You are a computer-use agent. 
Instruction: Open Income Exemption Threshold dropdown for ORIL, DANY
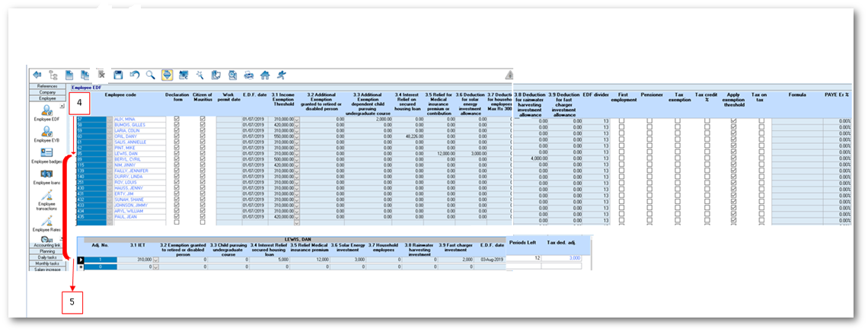click(298, 136)
